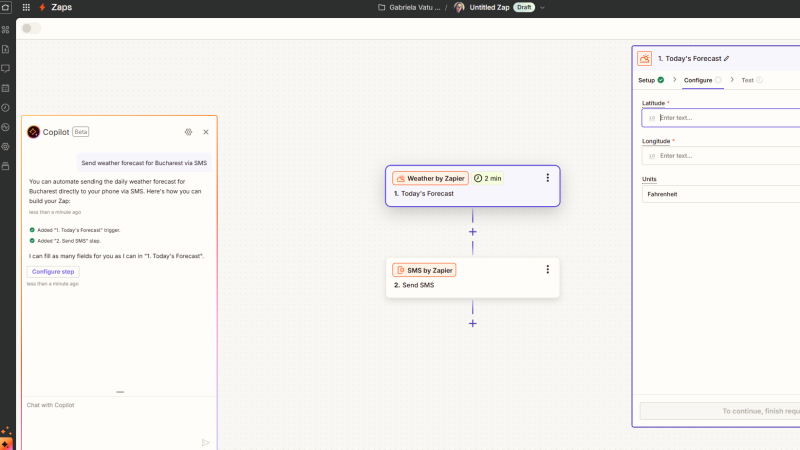Click the orange Copilot launcher icon at the bottom of the sidebar

tap(6, 444)
